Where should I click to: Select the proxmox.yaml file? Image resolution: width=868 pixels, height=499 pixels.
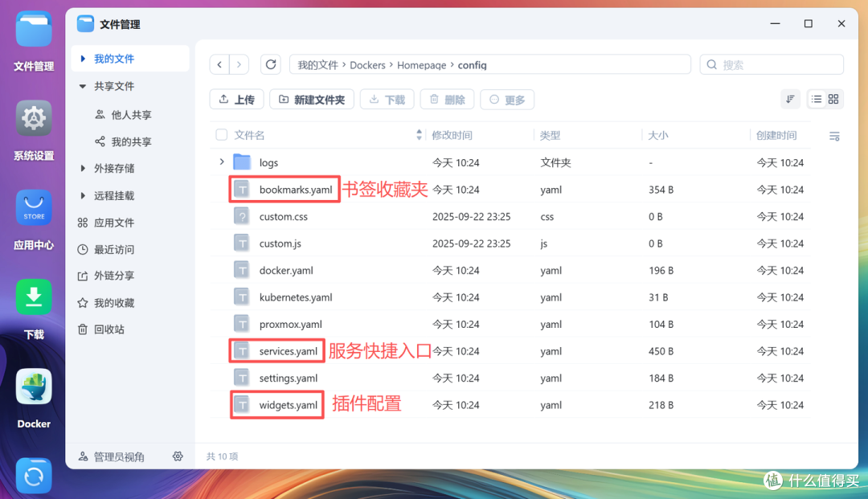291,324
